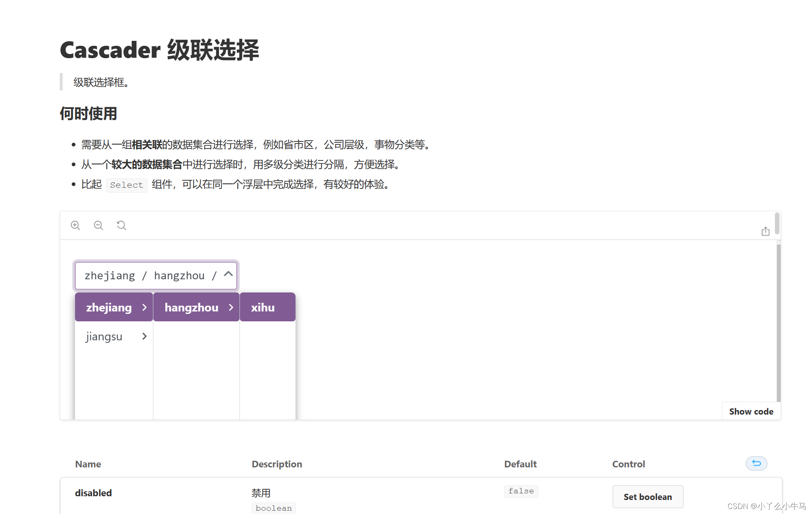Screen dimensions: 812x514
Task: Click the 何时使用 section heading
Action: pyautogui.click(x=88, y=113)
